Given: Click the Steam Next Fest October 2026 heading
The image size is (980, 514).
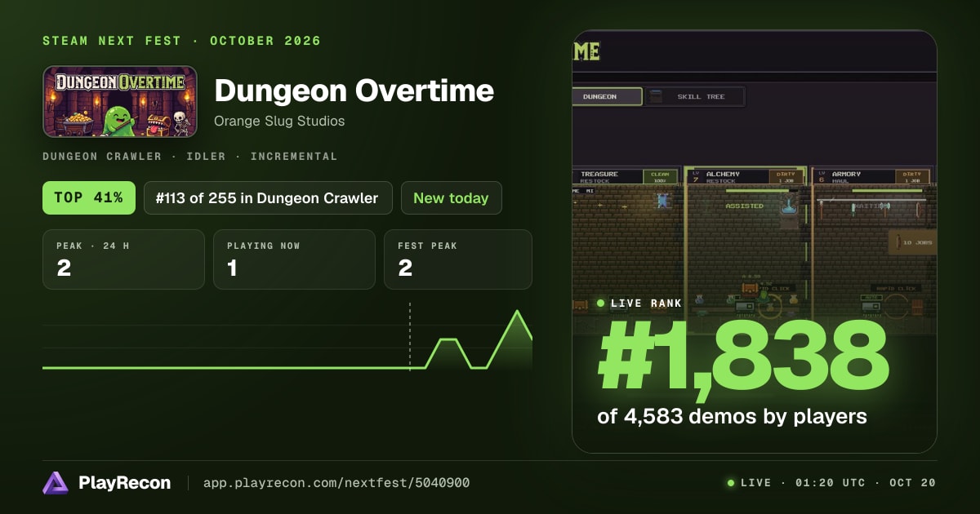Looking at the screenshot, I should (182, 41).
